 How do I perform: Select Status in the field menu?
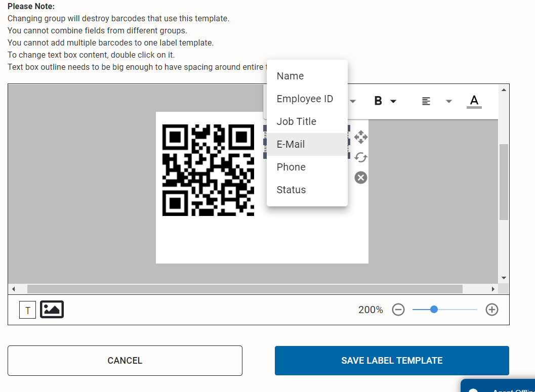307,190
